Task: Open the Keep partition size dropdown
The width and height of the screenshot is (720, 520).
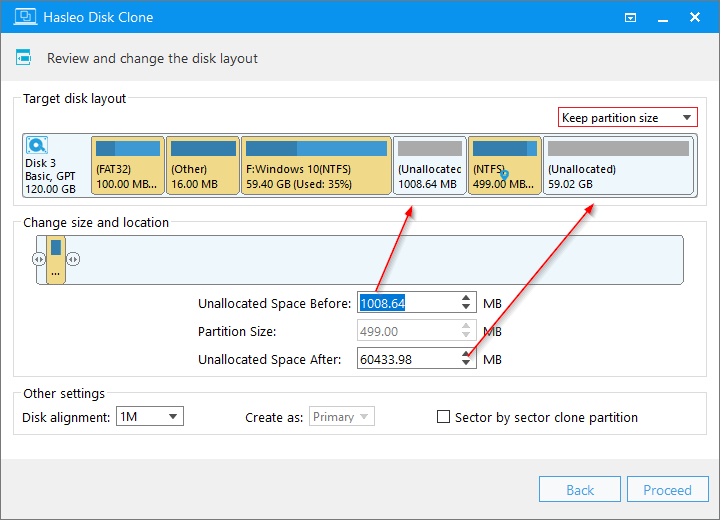Action: coord(628,118)
